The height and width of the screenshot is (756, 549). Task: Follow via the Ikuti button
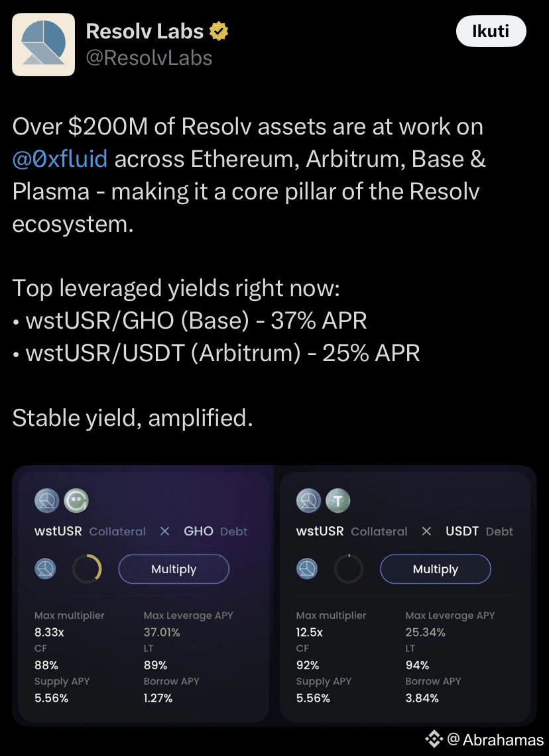491,31
